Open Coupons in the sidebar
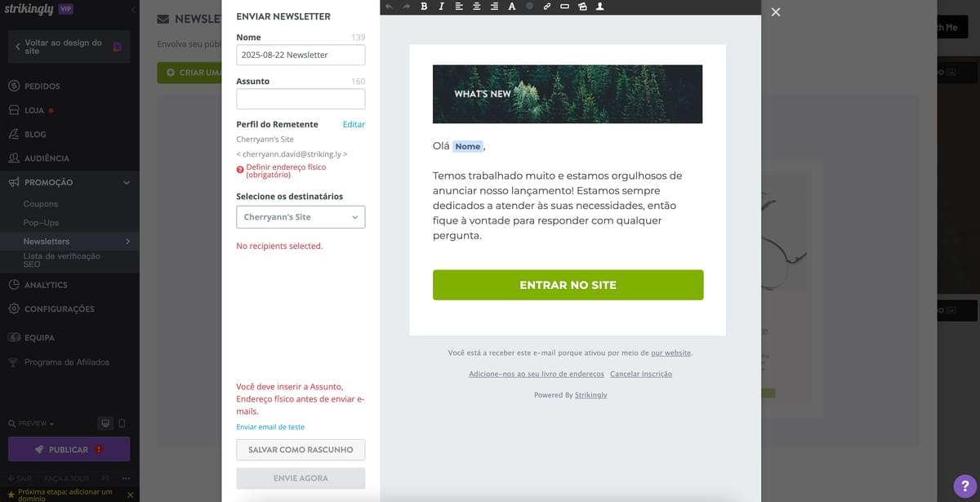980x502 pixels. pyautogui.click(x=41, y=204)
